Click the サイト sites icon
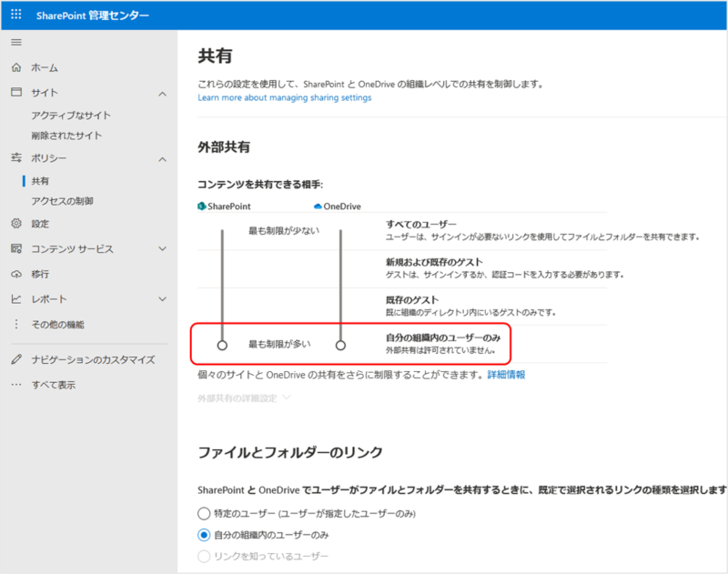The image size is (728, 574). [x=15, y=94]
